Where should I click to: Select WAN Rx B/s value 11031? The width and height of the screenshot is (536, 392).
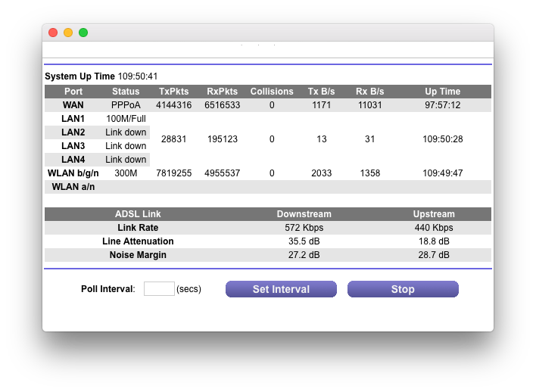[x=370, y=105]
